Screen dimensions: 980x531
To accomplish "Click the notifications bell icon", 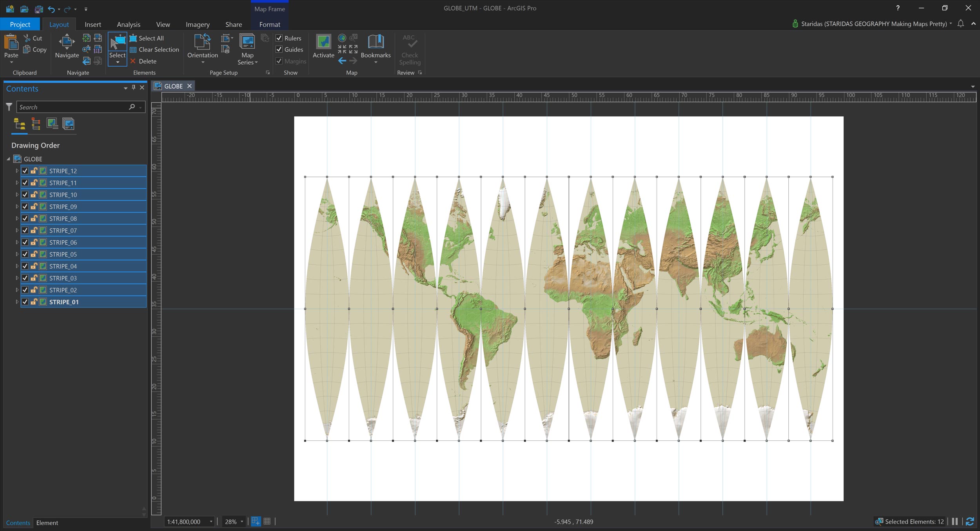I will pos(960,24).
